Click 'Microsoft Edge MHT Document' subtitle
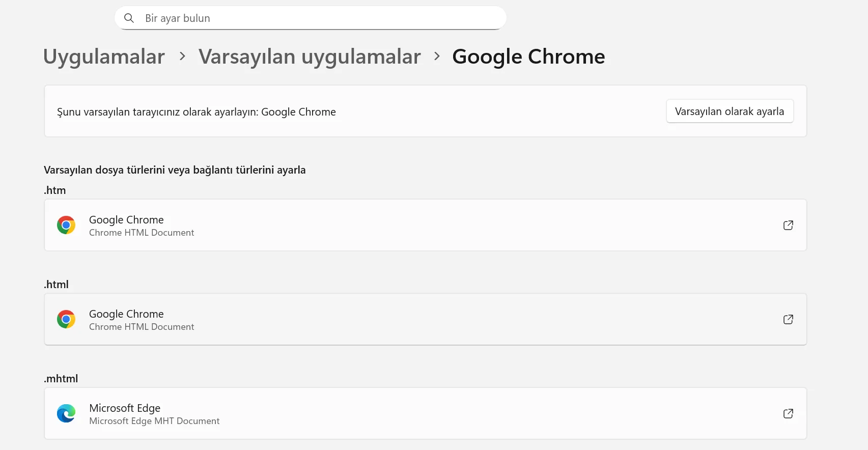Viewport: 868px width, 450px height. click(154, 421)
